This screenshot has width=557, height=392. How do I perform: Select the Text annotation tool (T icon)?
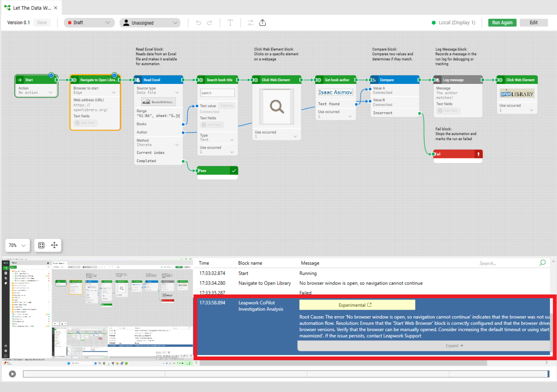click(230, 22)
